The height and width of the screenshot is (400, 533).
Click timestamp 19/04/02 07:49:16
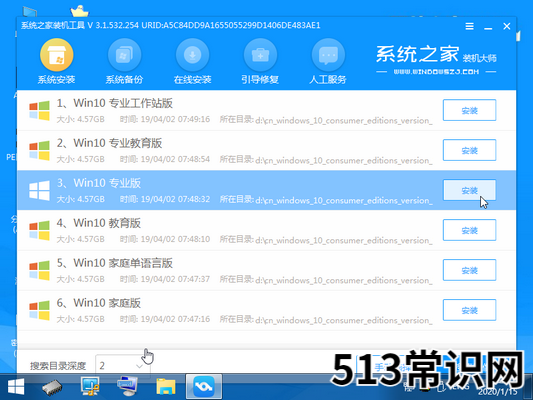click(x=175, y=119)
